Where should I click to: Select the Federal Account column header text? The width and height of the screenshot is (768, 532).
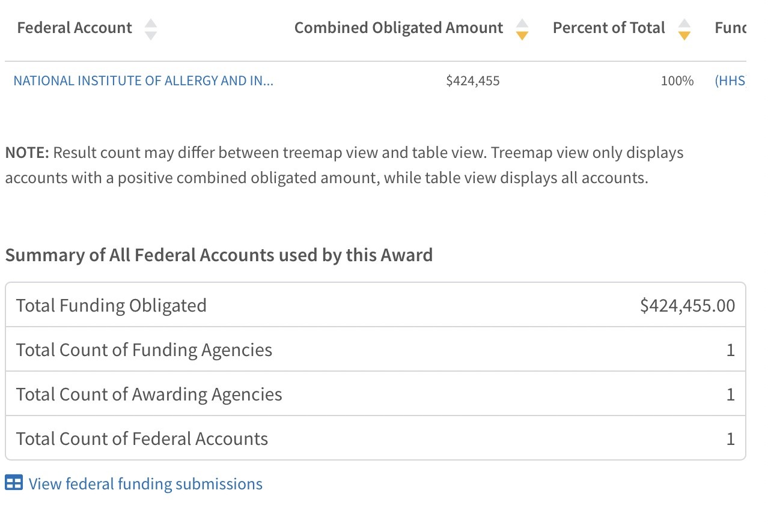click(x=75, y=28)
